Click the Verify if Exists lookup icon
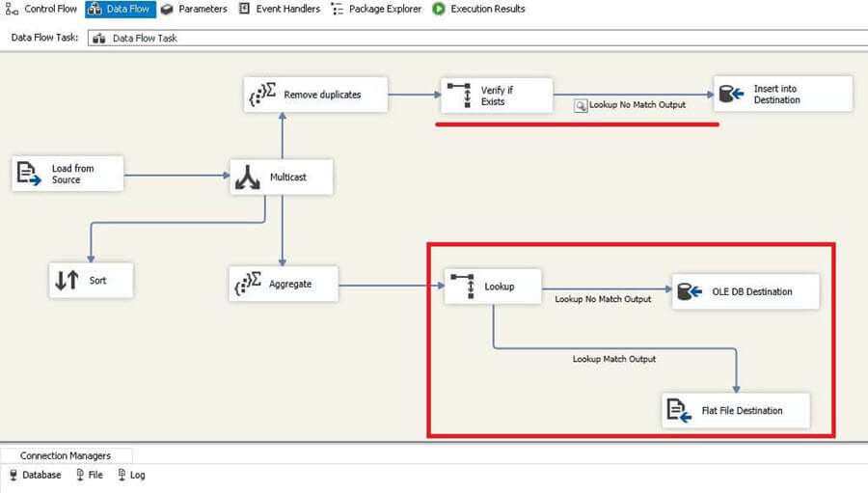 (459, 96)
